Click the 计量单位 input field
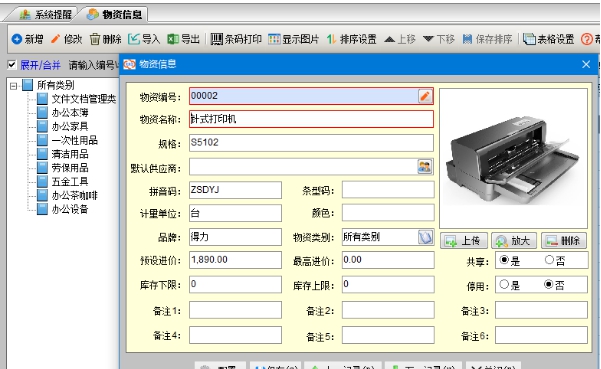The width and height of the screenshot is (601, 369). click(235, 213)
